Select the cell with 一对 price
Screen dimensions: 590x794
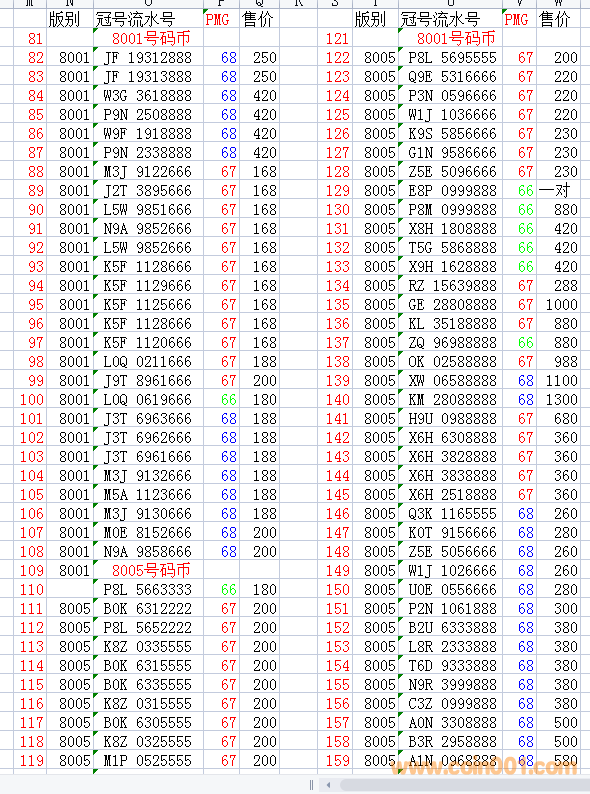click(x=558, y=191)
